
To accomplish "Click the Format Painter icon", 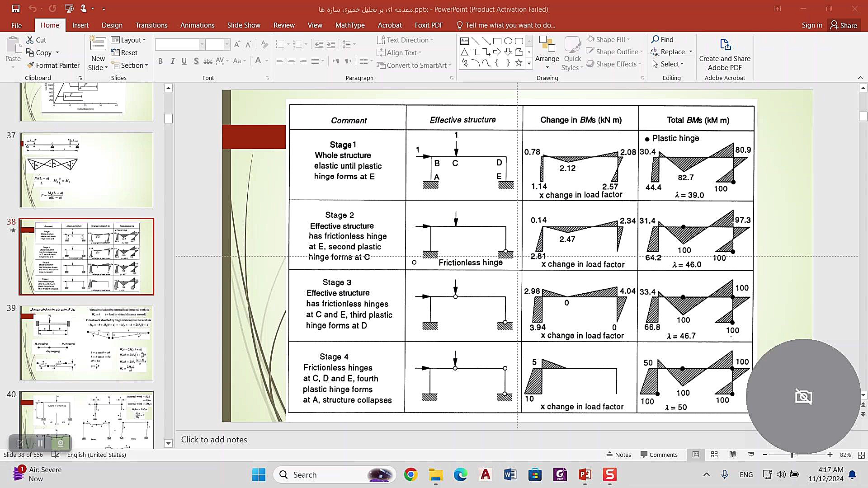I will (x=31, y=66).
